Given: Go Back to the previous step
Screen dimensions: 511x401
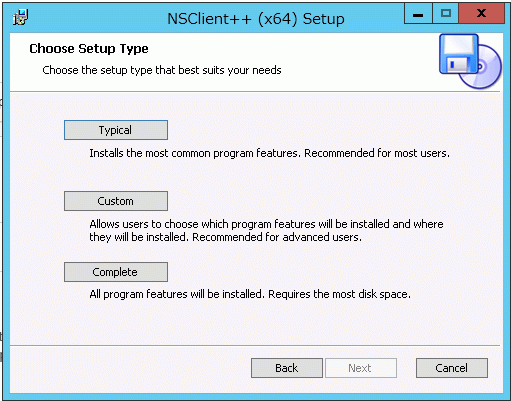Looking at the screenshot, I should 287,368.
